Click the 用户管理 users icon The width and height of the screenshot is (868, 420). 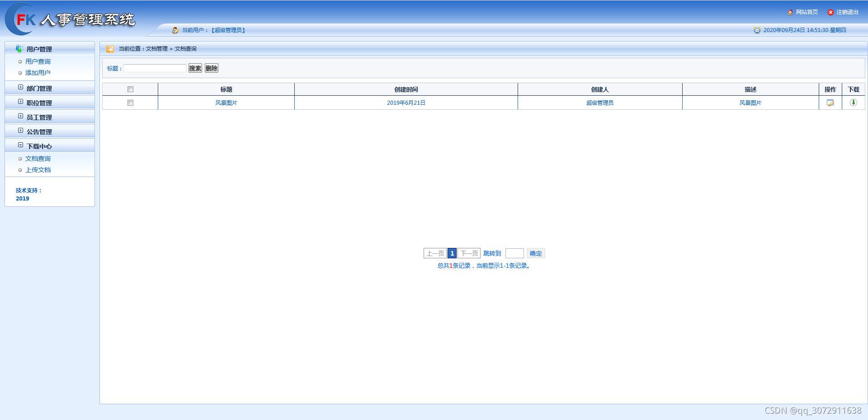point(19,48)
